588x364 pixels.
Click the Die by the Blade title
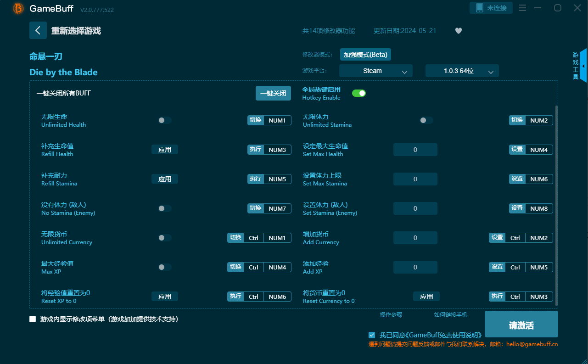click(x=63, y=72)
